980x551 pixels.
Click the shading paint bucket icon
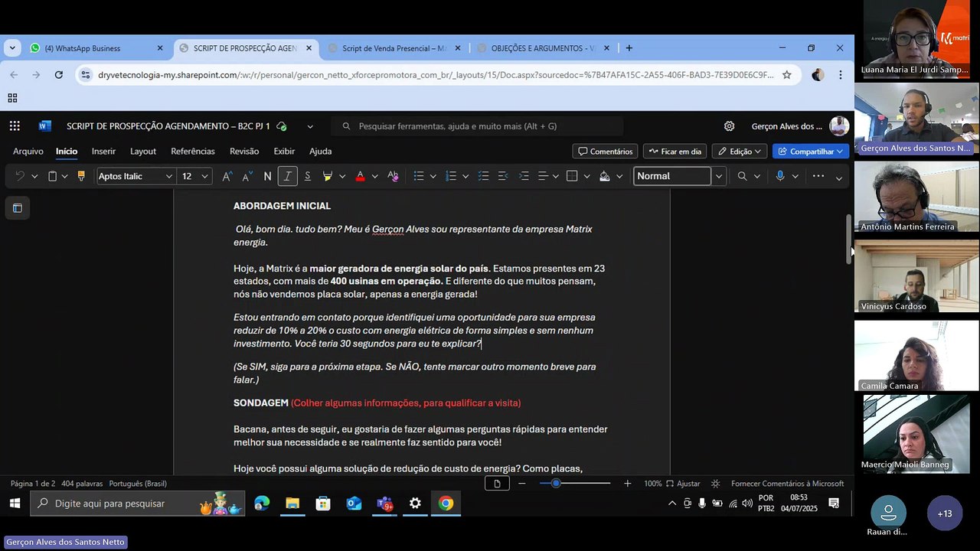click(x=605, y=176)
